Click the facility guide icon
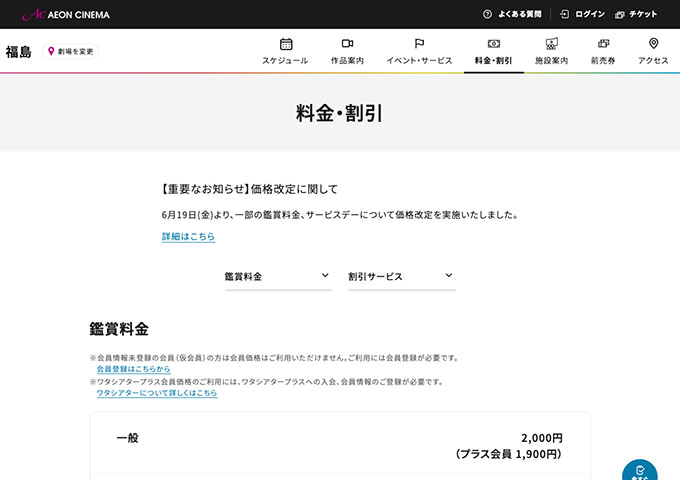 pos(551,43)
